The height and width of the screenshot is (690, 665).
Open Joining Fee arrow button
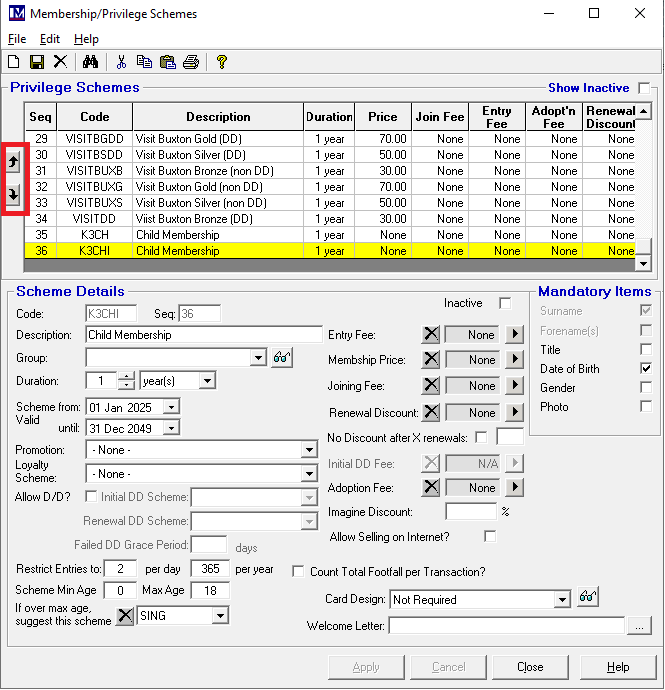[514, 385]
